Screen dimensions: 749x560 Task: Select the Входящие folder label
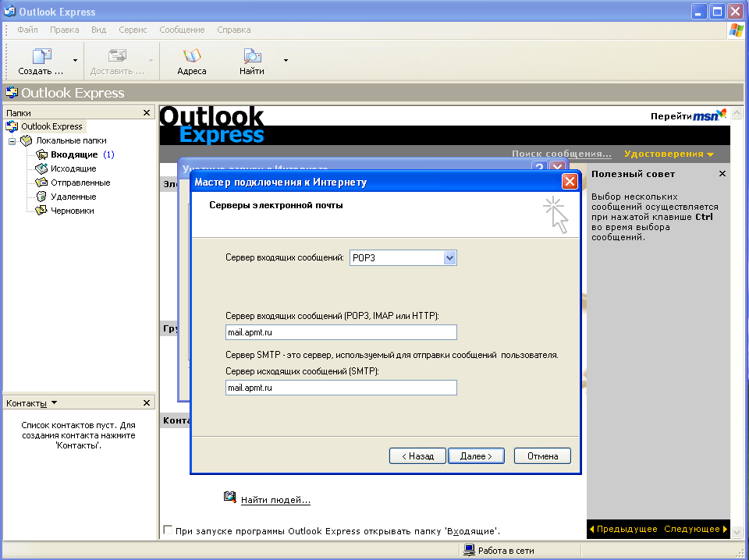[x=74, y=154]
